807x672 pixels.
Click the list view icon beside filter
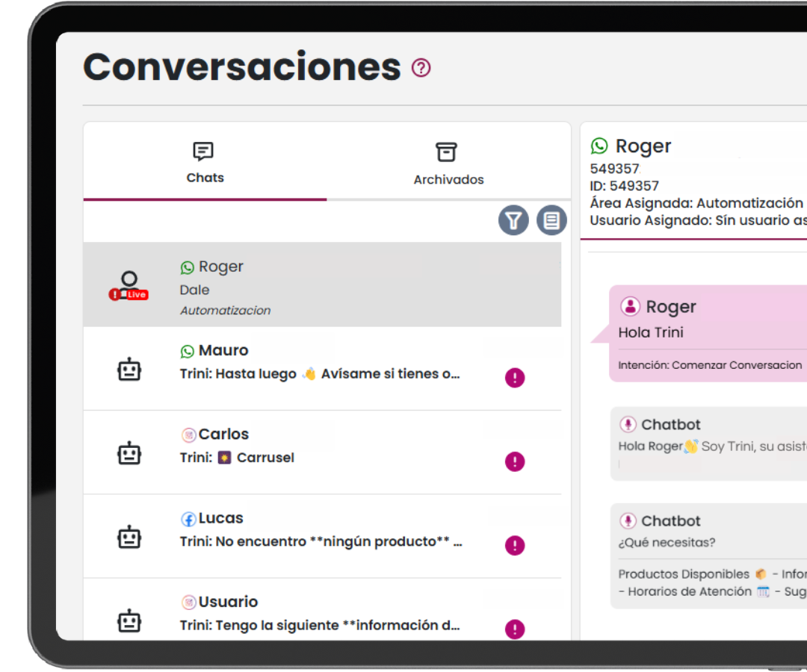pos(551,220)
